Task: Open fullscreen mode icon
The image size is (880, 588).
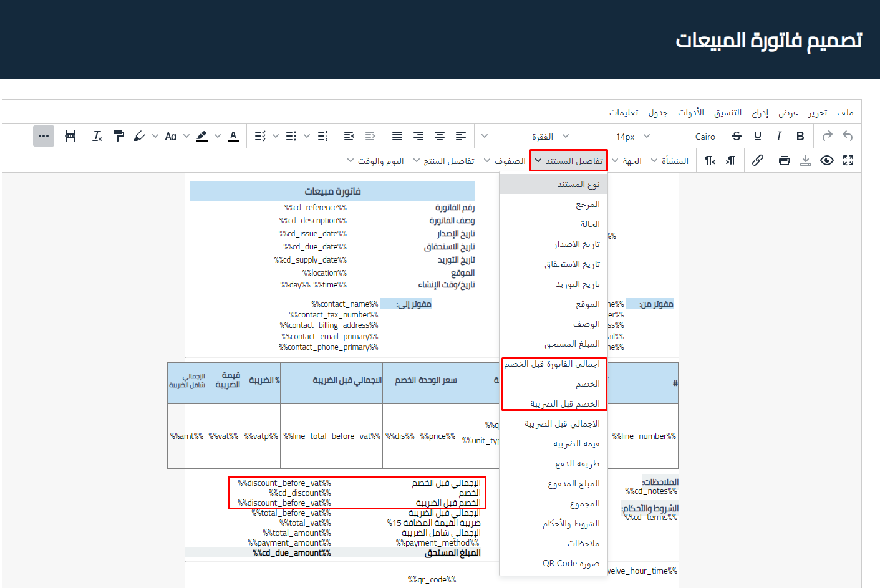Action: 848,160
